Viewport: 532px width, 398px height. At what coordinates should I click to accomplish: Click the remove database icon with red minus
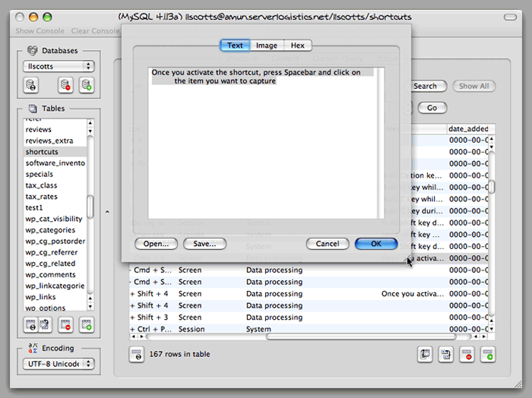tap(65, 85)
